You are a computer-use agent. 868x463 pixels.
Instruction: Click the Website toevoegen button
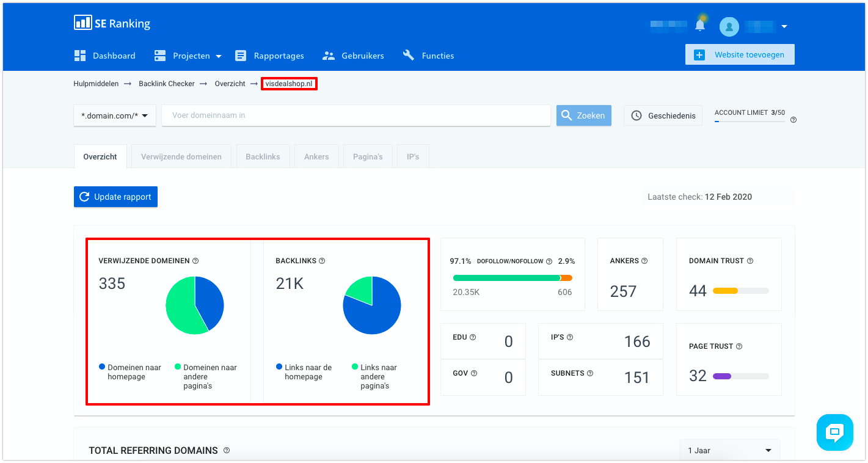pos(739,54)
